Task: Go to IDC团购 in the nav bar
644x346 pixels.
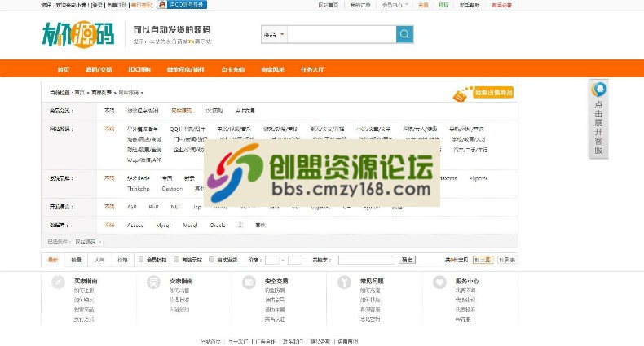Action: pos(139,70)
